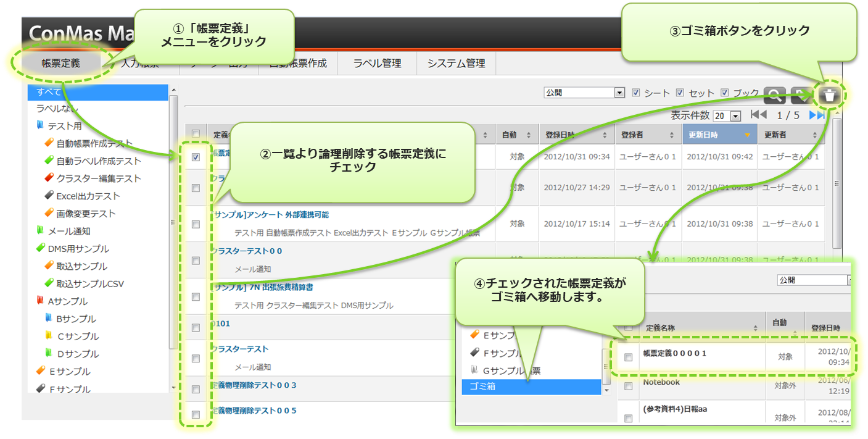
Task: Uncheck the シート filter checkbox
Action: [636, 93]
